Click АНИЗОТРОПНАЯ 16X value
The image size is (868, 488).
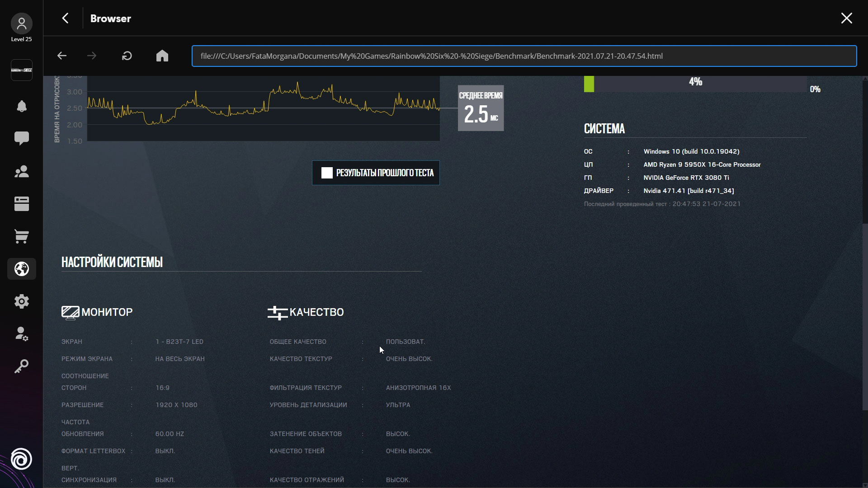pos(419,388)
